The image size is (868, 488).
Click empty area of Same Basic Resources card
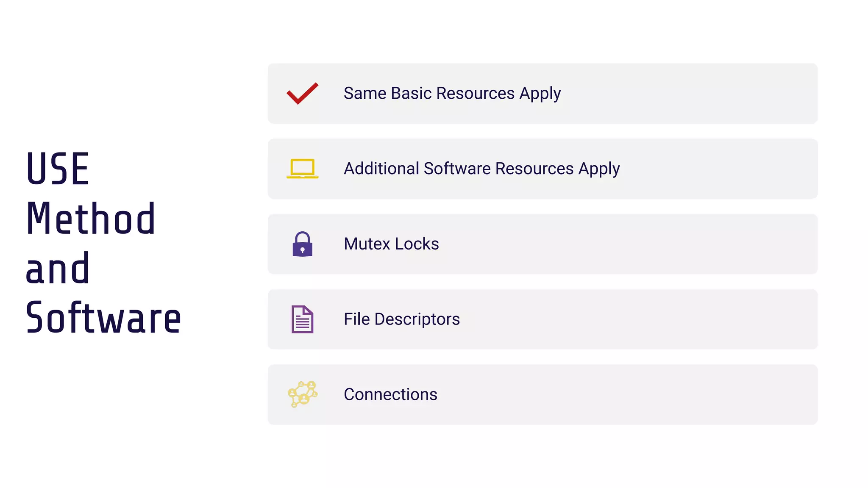(699, 94)
